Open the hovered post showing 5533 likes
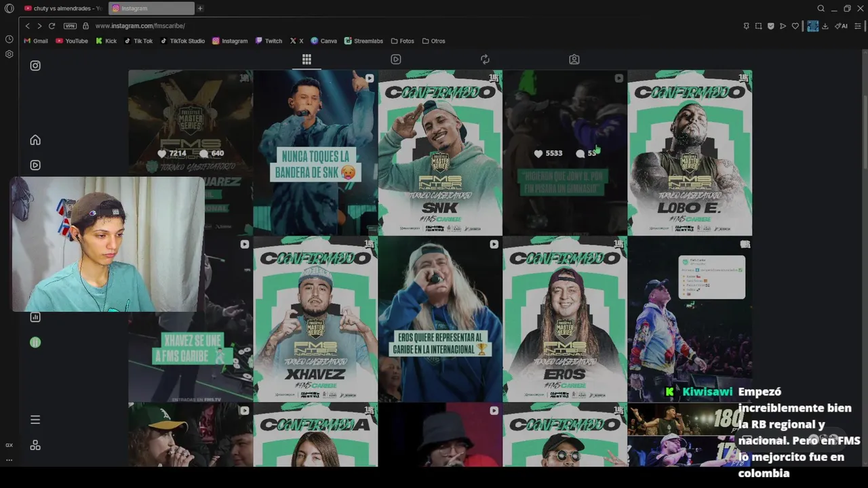The image size is (868, 488). click(x=565, y=152)
